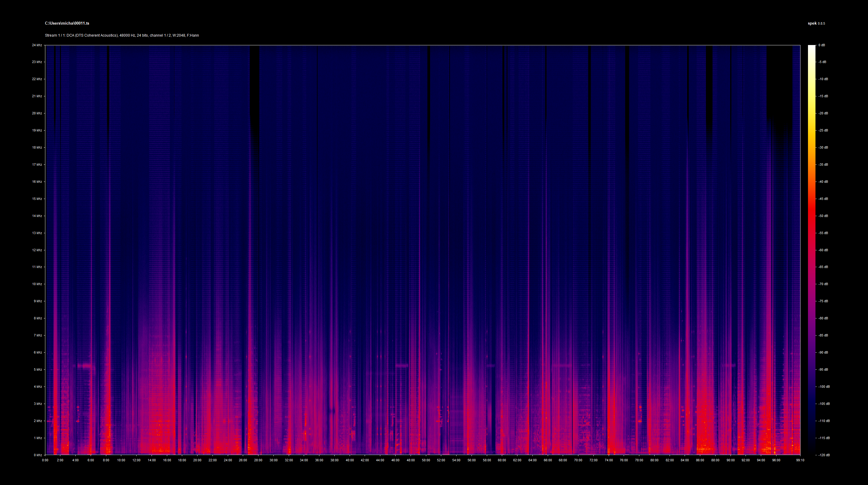This screenshot has height=485, width=868.
Task: Click the -85 dB scale label
Action: [x=823, y=335]
